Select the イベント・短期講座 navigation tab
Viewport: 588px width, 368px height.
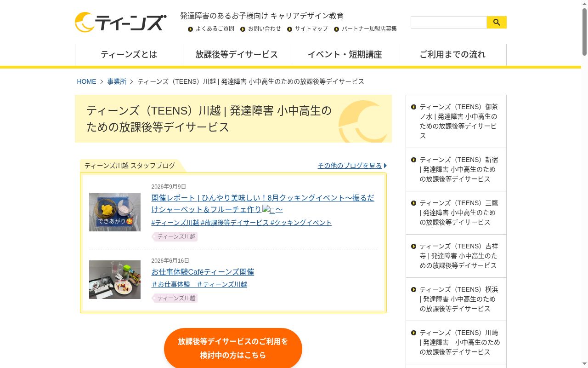[345, 55]
